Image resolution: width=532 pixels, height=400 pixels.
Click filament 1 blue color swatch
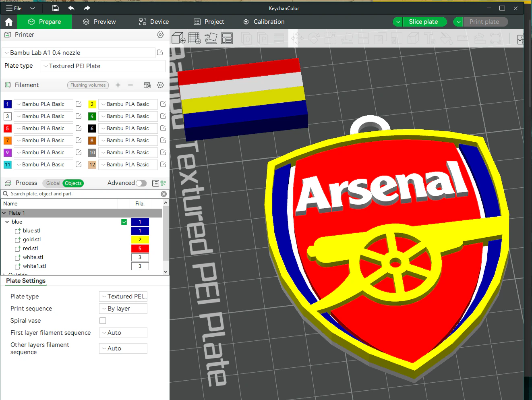[7, 104]
